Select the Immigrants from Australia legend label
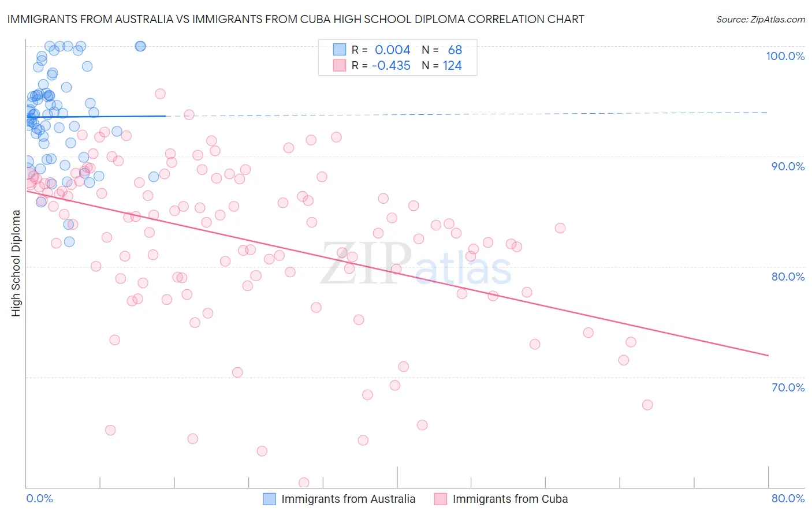The image size is (812, 515). [x=348, y=499]
